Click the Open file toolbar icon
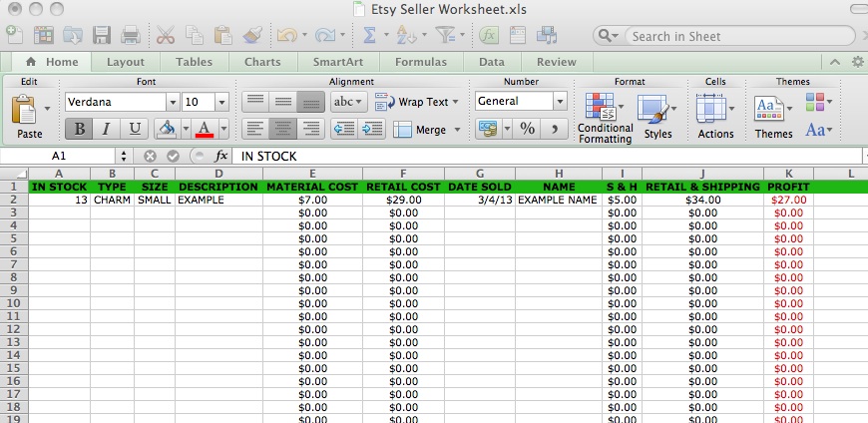 coord(73,36)
